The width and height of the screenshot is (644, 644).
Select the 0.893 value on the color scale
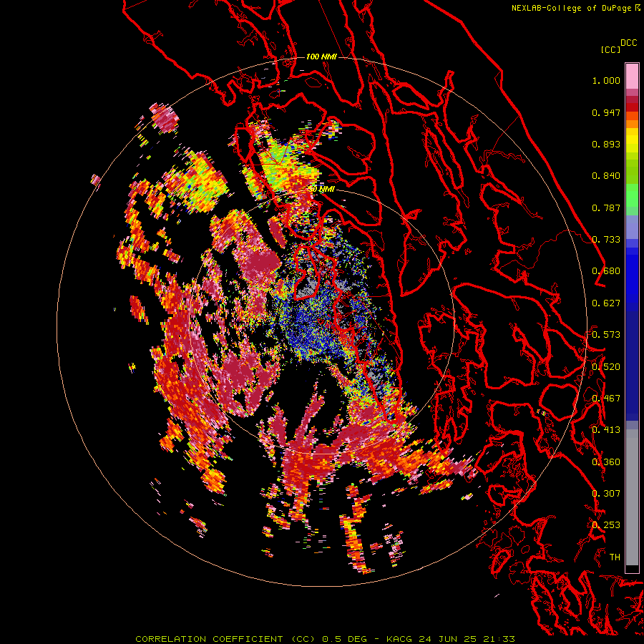point(606,144)
